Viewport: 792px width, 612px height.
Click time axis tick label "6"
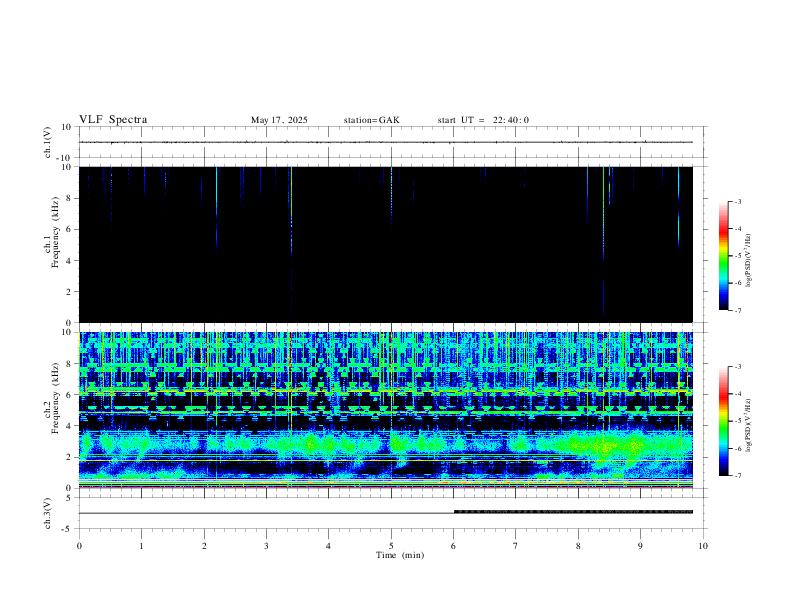(x=453, y=546)
